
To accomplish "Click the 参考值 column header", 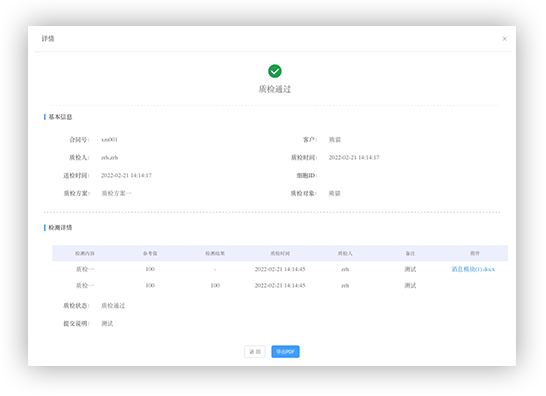I will (150, 253).
